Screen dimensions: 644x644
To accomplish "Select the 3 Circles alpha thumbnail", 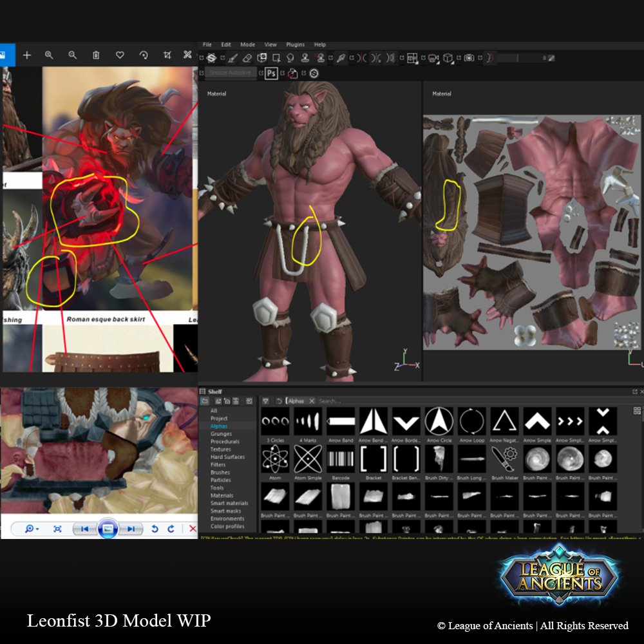I will [275, 421].
